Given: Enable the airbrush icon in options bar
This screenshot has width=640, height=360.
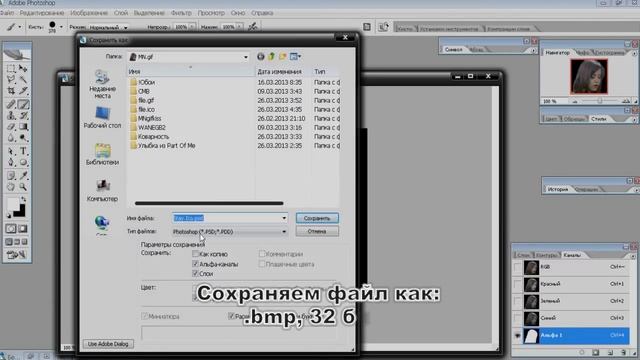Looking at the screenshot, I should coord(253,27).
